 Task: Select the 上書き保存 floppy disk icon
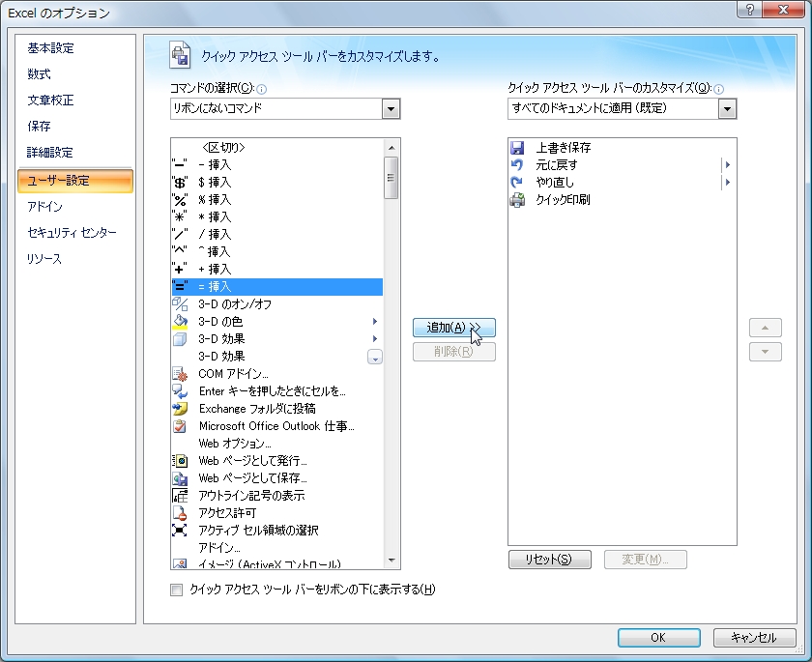(x=517, y=148)
